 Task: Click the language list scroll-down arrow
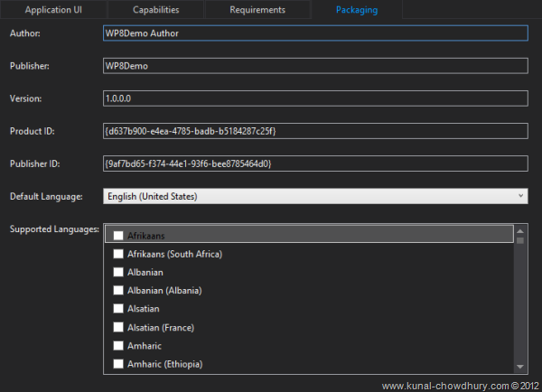pyautogui.click(x=520, y=366)
